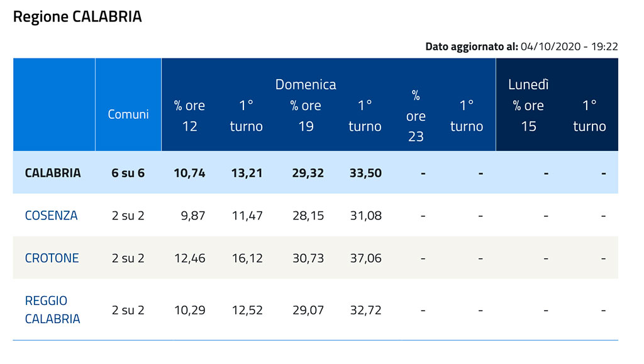This screenshot has width=644, height=364.
Task: Select the CALABRIA total row label
Action: click(x=53, y=173)
